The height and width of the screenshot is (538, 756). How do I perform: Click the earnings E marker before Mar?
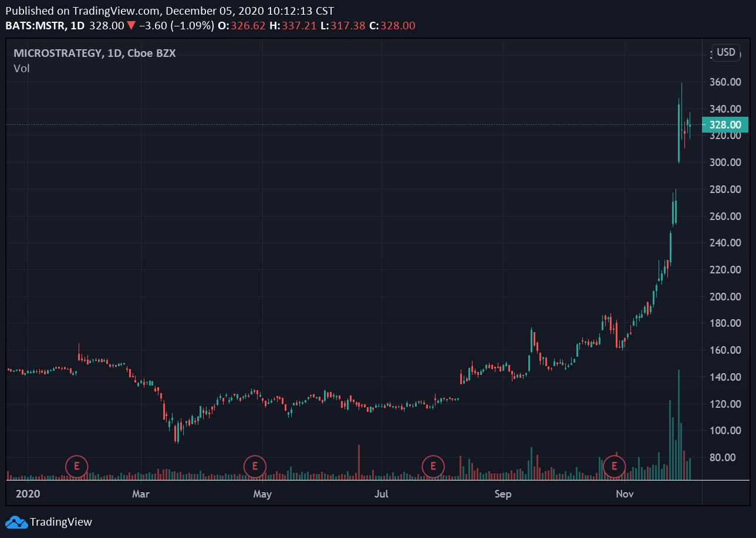(76, 466)
